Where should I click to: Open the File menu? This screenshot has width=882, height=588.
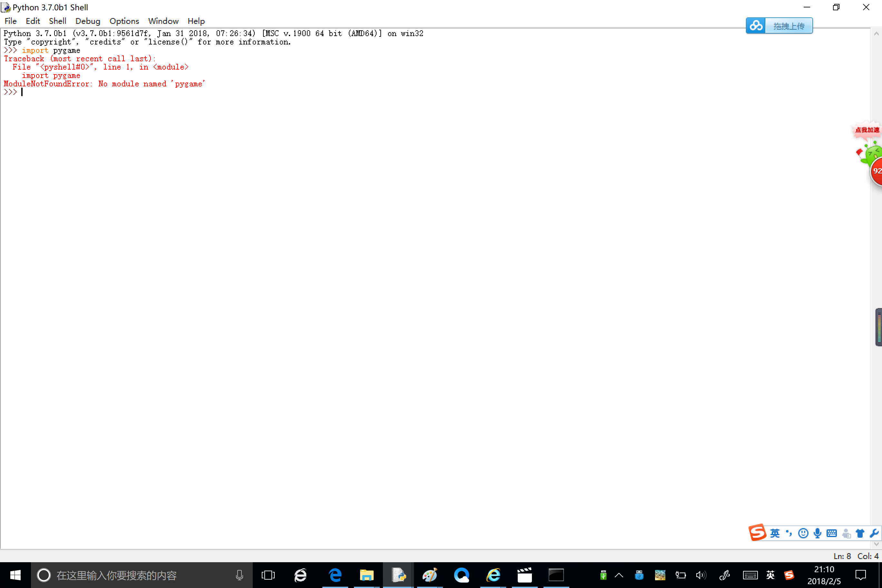click(x=11, y=21)
